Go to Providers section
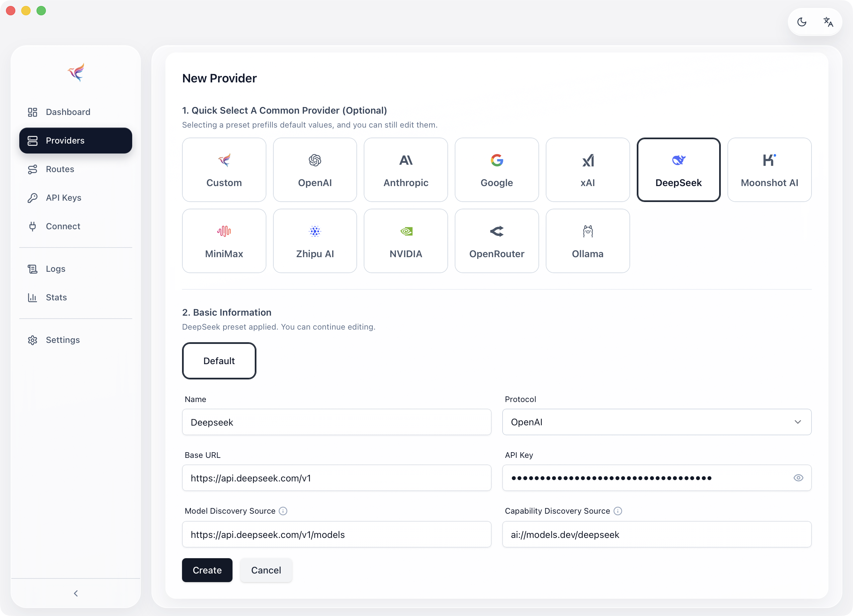The height and width of the screenshot is (616, 853). 76,140
